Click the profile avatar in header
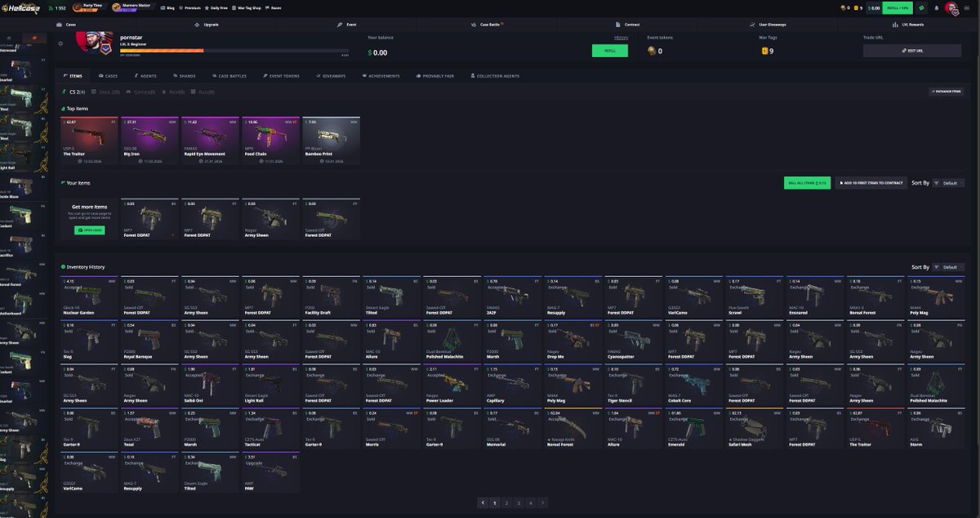The height and width of the screenshot is (518, 980). pyautogui.click(x=952, y=8)
